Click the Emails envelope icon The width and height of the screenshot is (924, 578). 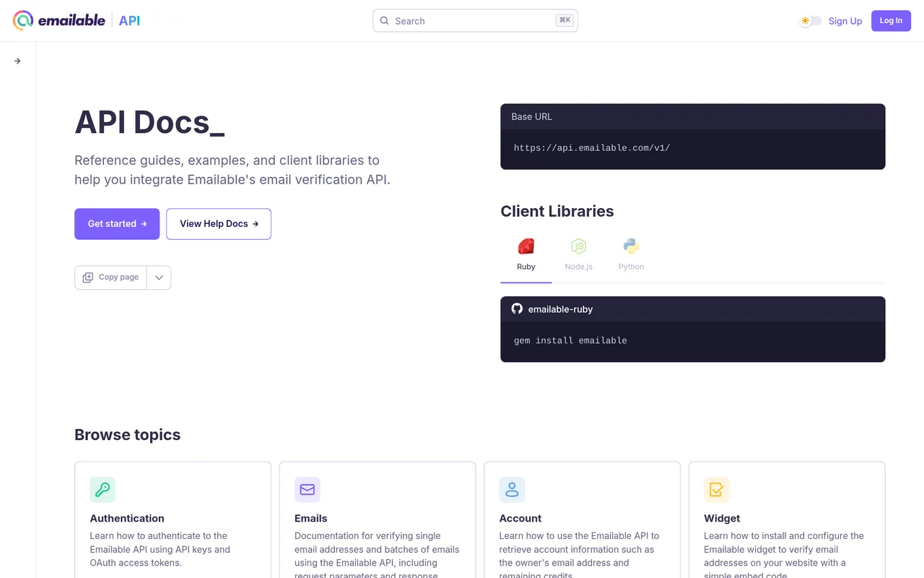(308, 489)
